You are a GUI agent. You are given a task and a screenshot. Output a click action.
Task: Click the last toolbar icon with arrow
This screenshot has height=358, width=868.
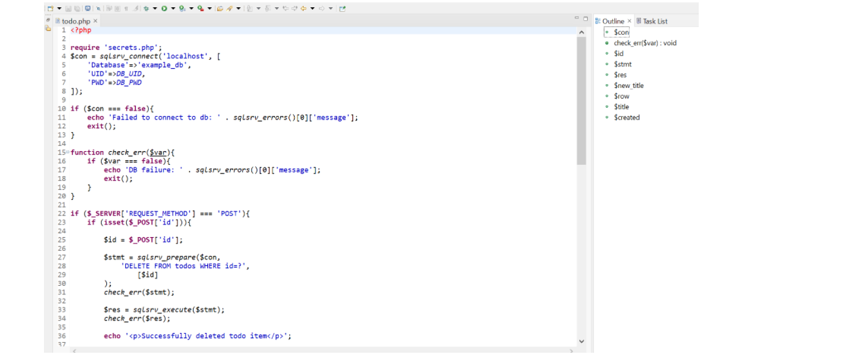pyautogui.click(x=342, y=9)
